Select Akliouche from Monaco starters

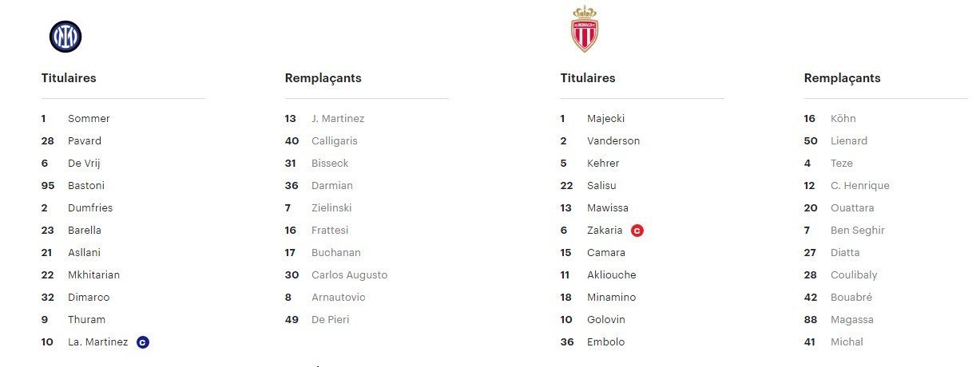pos(612,275)
